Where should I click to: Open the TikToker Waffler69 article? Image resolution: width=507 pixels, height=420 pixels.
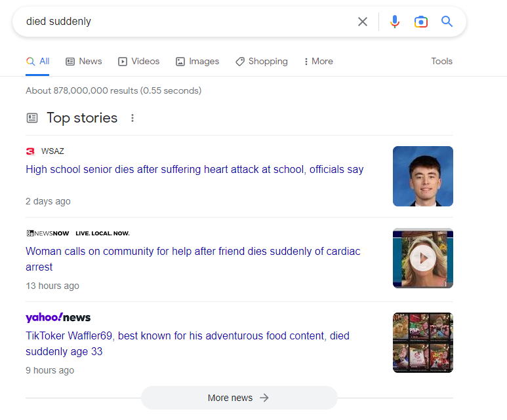(x=188, y=343)
